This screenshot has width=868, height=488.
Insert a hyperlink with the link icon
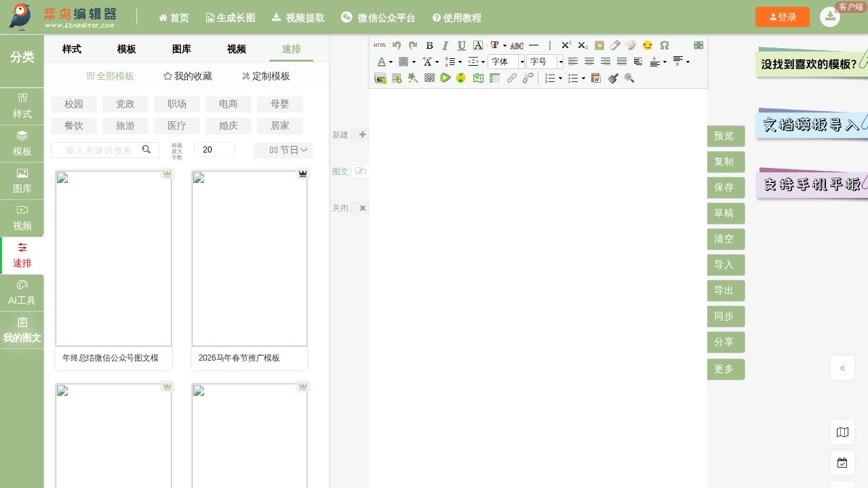point(512,78)
